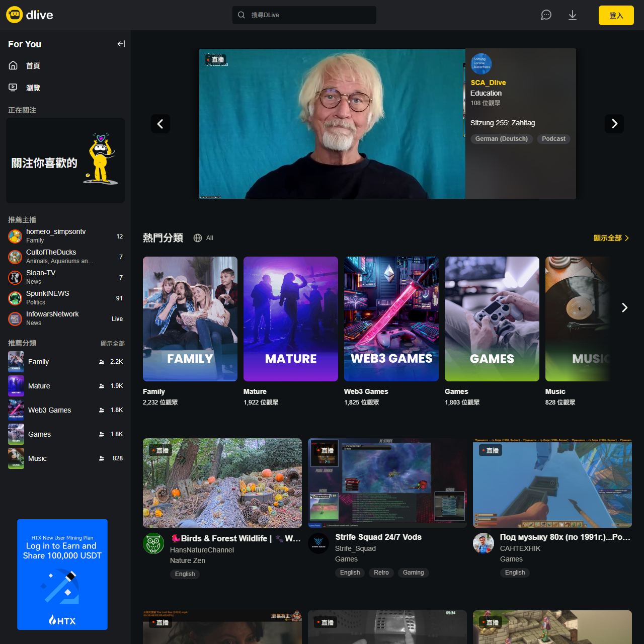Open the chat messages icon

(x=546, y=15)
